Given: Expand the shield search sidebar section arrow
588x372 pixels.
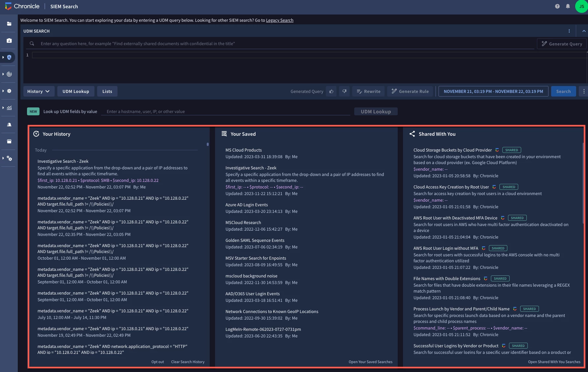Looking at the screenshot, I should pyautogui.click(x=3, y=57).
